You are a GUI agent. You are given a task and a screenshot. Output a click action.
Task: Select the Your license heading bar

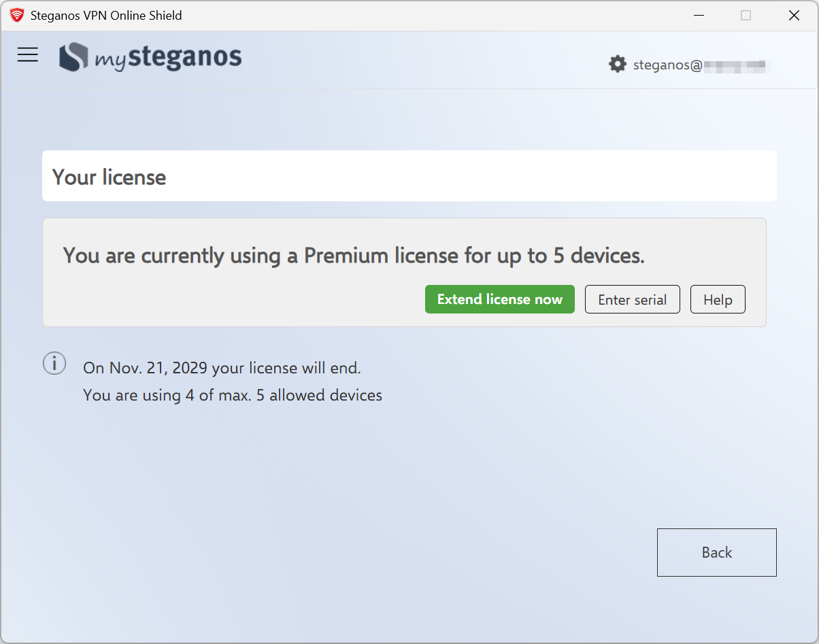point(409,176)
